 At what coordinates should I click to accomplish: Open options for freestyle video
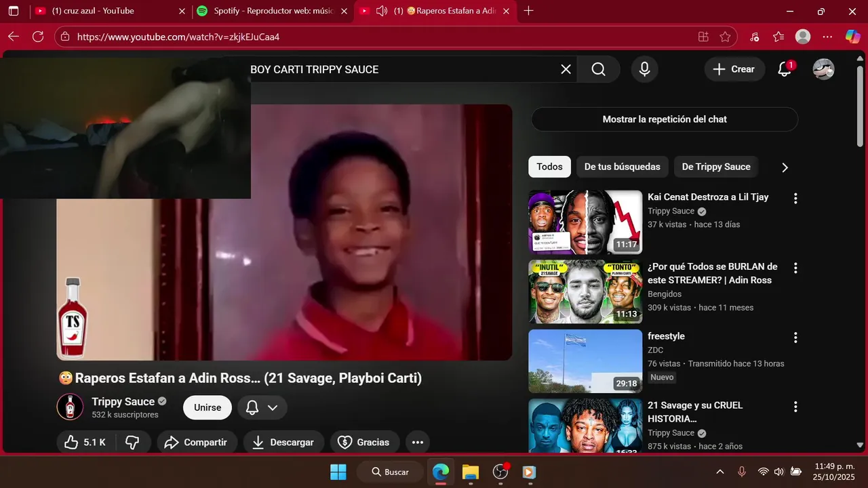pyautogui.click(x=795, y=338)
